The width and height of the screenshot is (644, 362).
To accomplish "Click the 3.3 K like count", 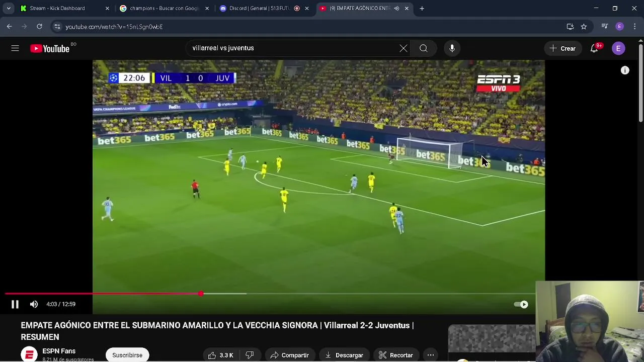I will (x=226, y=355).
